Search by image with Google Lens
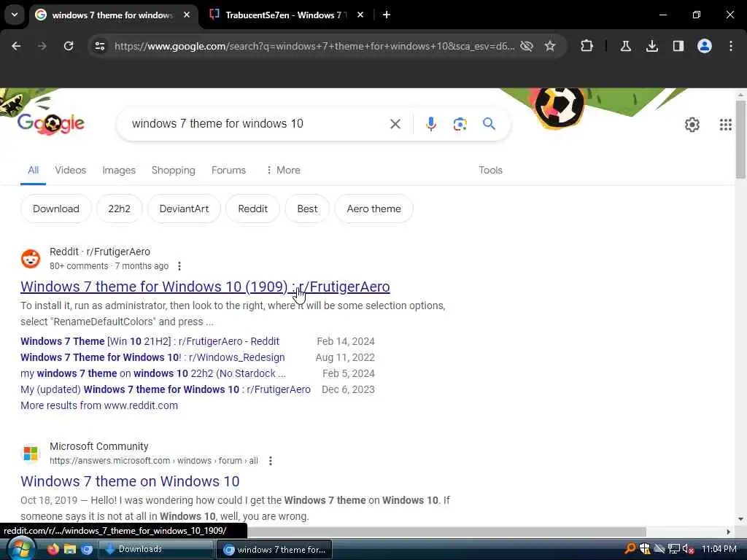The height and width of the screenshot is (560, 747). pos(460,124)
